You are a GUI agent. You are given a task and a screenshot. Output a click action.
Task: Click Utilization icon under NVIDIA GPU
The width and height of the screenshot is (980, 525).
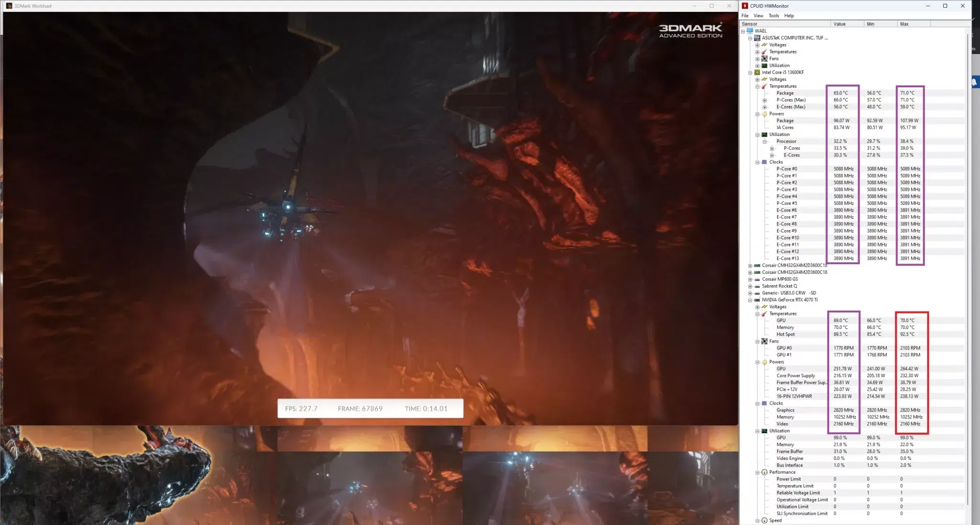(x=764, y=431)
